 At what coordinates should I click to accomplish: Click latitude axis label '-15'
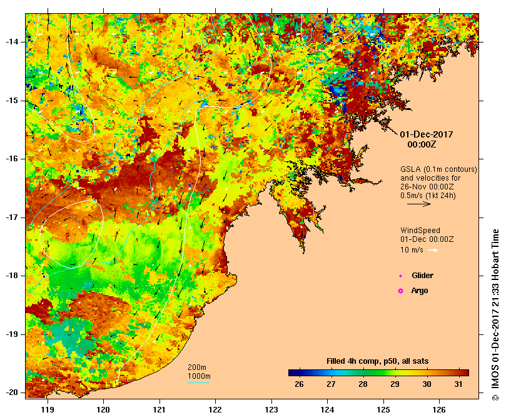point(12,101)
